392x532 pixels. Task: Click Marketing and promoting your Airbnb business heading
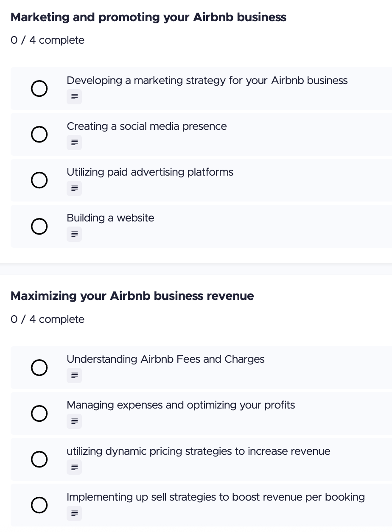point(148,17)
